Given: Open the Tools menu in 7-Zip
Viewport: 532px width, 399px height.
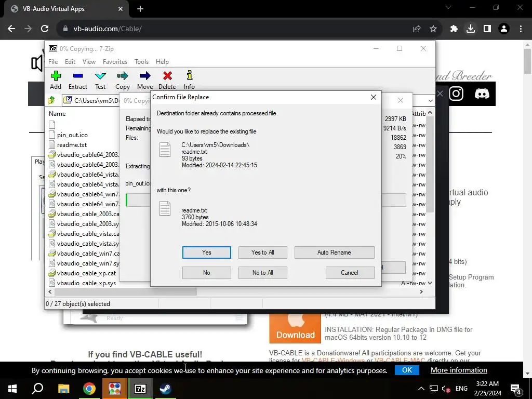Looking at the screenshot, I should pyautogui.click(x=141, y=62).
